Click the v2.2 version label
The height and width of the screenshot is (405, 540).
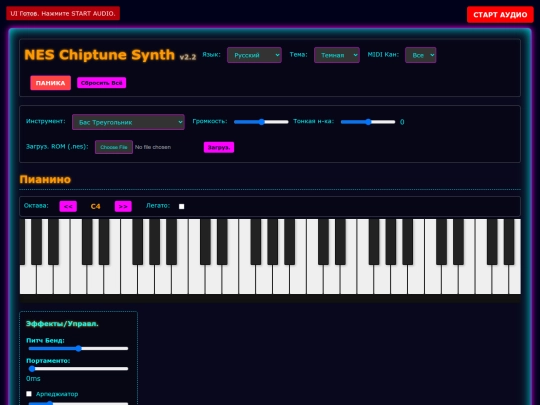point(188,57)
